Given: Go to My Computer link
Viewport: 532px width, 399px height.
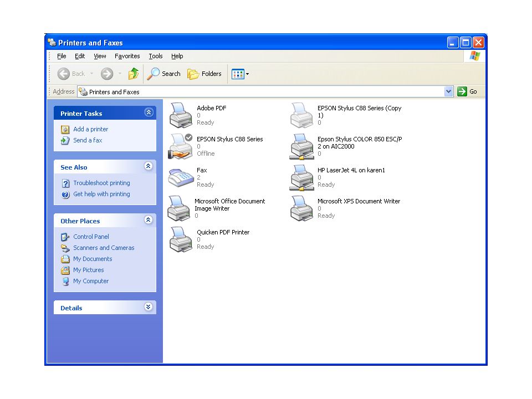Looking at the screenshot, I should pyautogui.click(x=91, y=282).
